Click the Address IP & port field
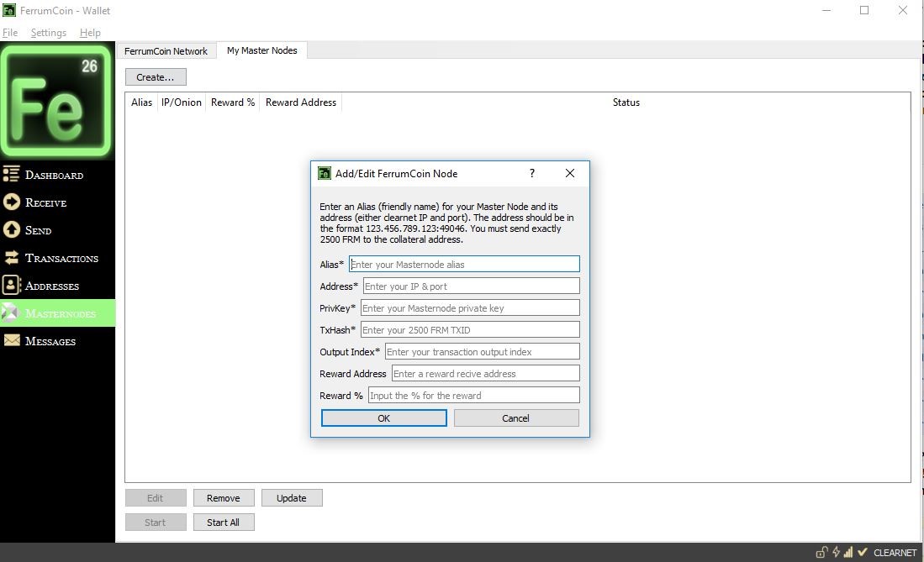The image size is (924, 562). [x=472, y=286]
